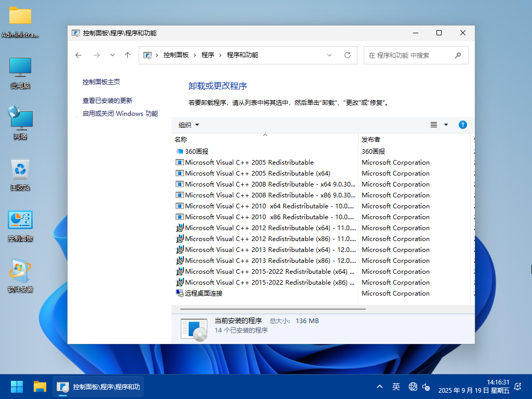Open the view options dropdown arrow
This screenshot has height=399, width=532.
pos(446,125)
